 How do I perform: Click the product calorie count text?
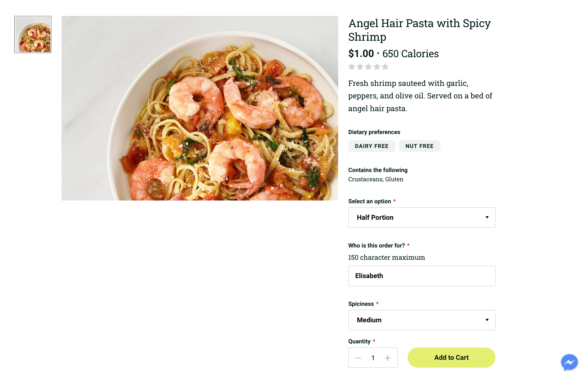pos(411,53)
